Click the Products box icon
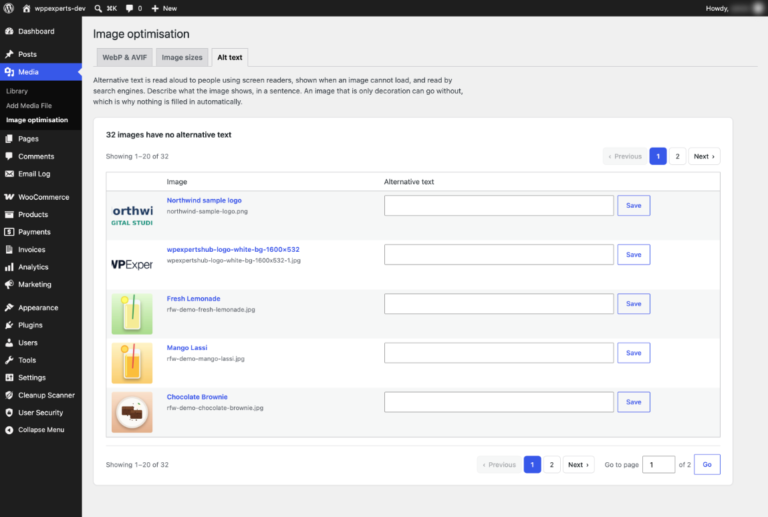Screen dimensions: 768x517 [9, 214]
